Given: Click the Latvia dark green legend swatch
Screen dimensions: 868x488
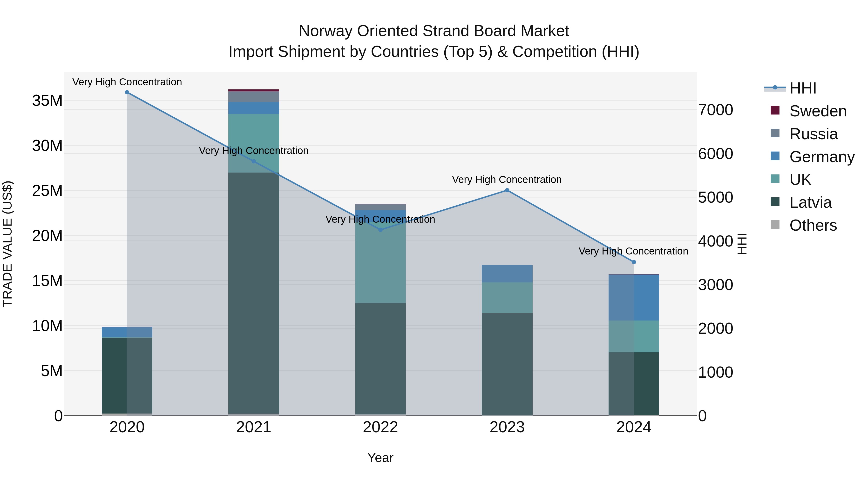Looking at the screenshot, I should coord(775,201).
